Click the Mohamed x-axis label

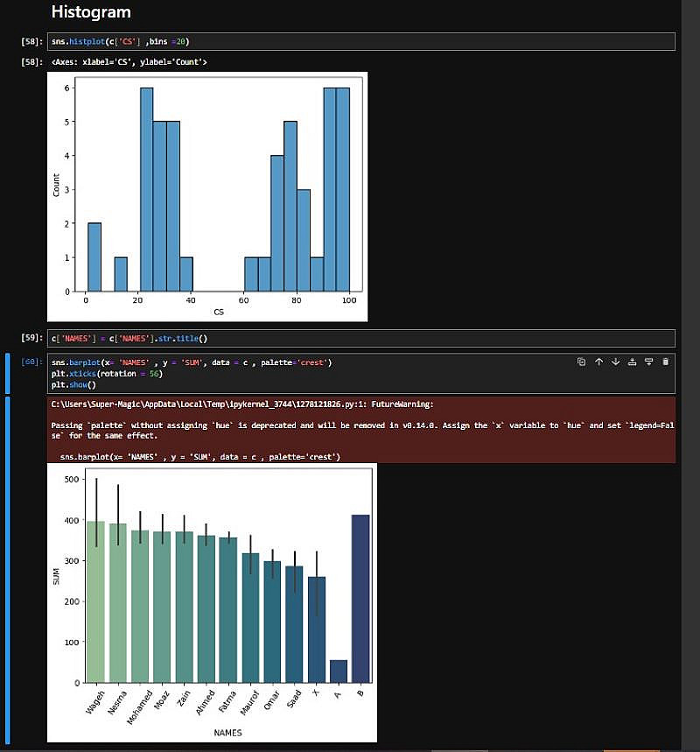[139, 707]
